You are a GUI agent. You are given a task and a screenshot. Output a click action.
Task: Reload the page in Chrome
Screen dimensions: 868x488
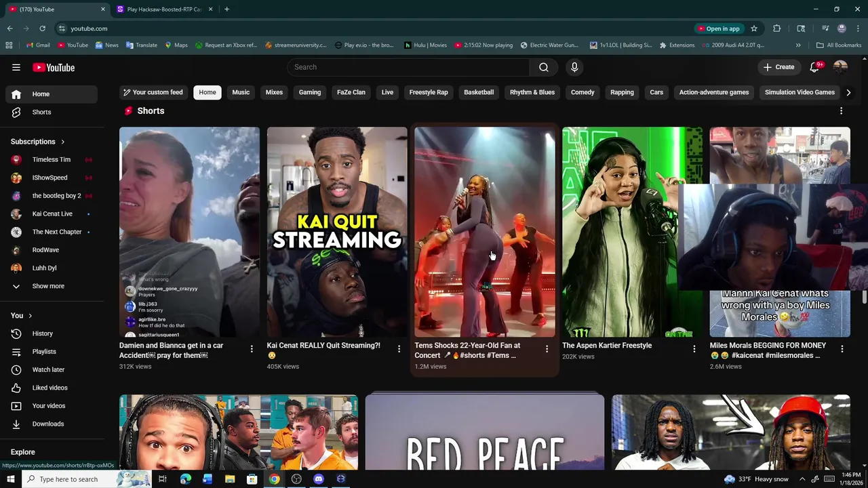42,28
